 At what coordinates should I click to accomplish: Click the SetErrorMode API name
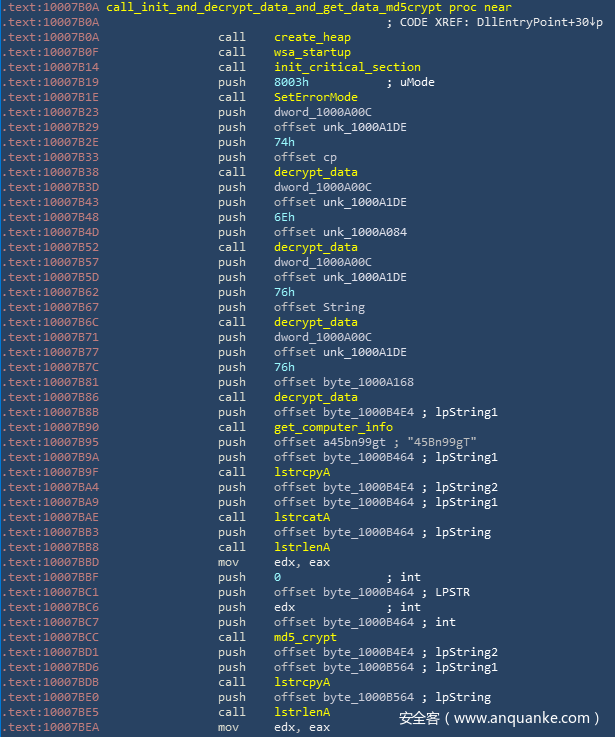[315, 97]
